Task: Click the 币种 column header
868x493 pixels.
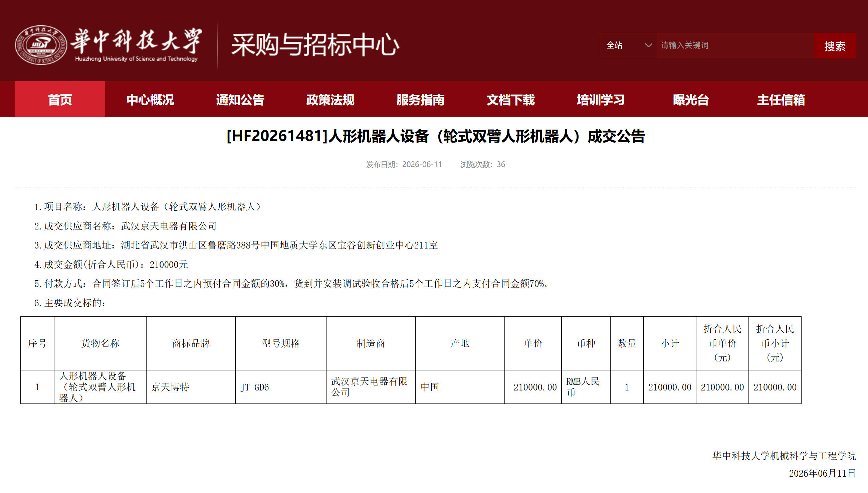Action: tap(586, 343)
